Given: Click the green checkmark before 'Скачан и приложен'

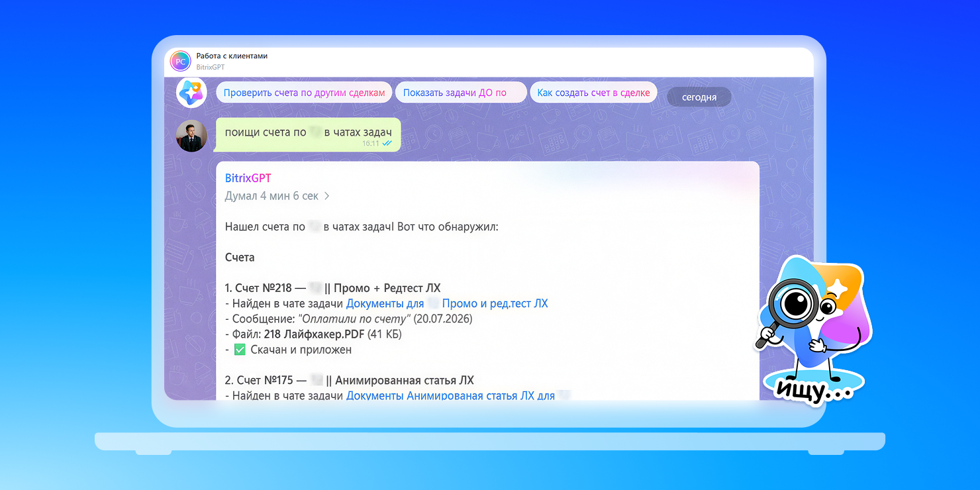Looking at the screenshot, I should 240,350.
